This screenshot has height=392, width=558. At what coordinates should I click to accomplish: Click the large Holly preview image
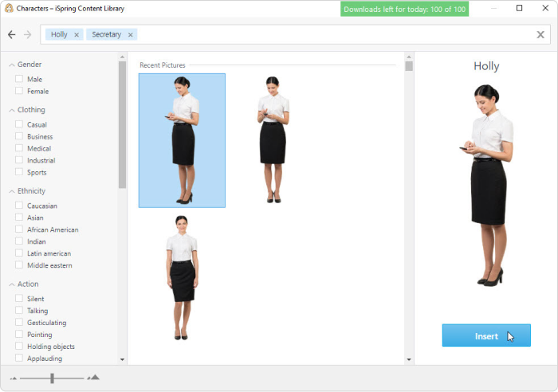pos(486,186)
